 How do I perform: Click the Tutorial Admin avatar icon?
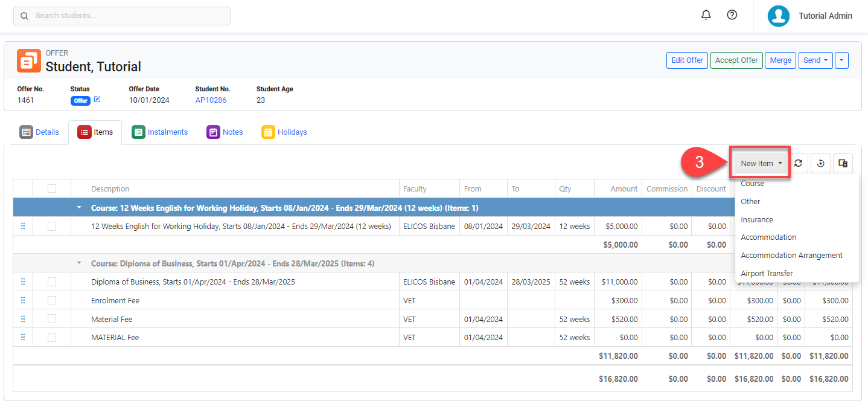[778, 16]
